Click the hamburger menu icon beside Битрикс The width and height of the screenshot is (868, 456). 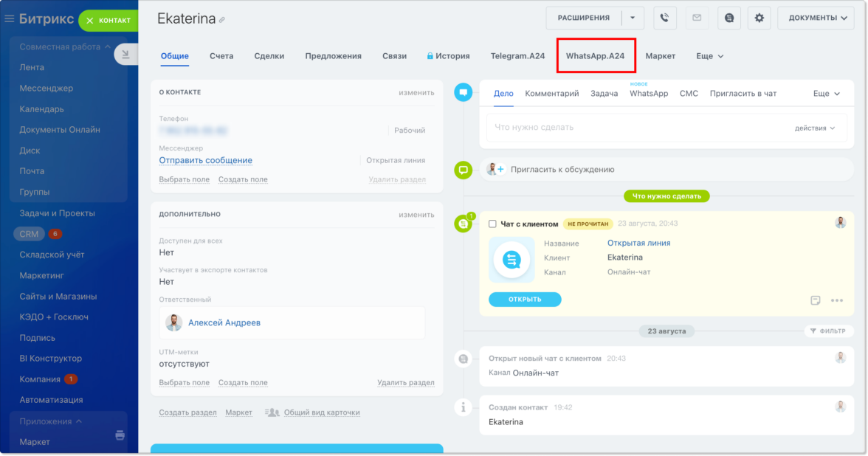point(10,18)
